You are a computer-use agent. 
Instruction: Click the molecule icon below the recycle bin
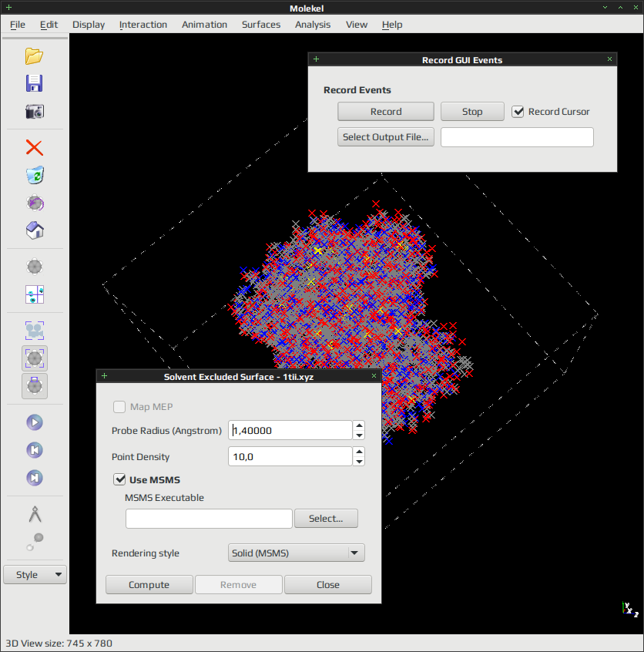tap(35, 203)
